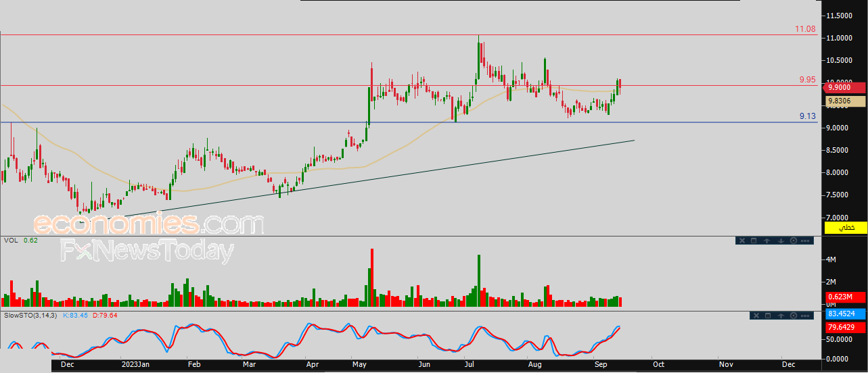Open SlowSTO panel more options menu

(x=805, y=316)
